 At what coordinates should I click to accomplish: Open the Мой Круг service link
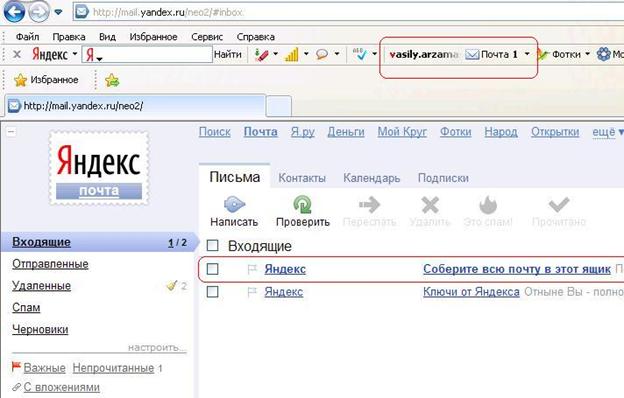click(x=402, y=132)
